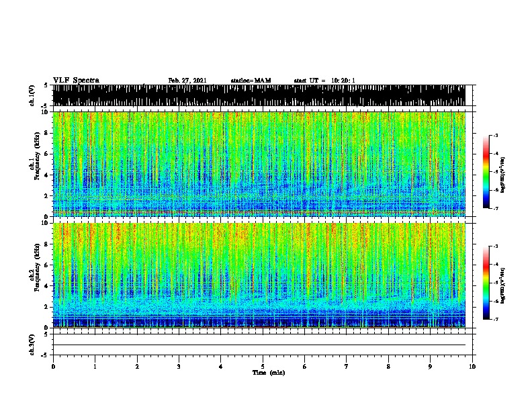Image resolution: width=532 pixels, height=411 pixels.
Task: Click the "-5" tick on ch.3(V) axis
Action: (45, 355)
